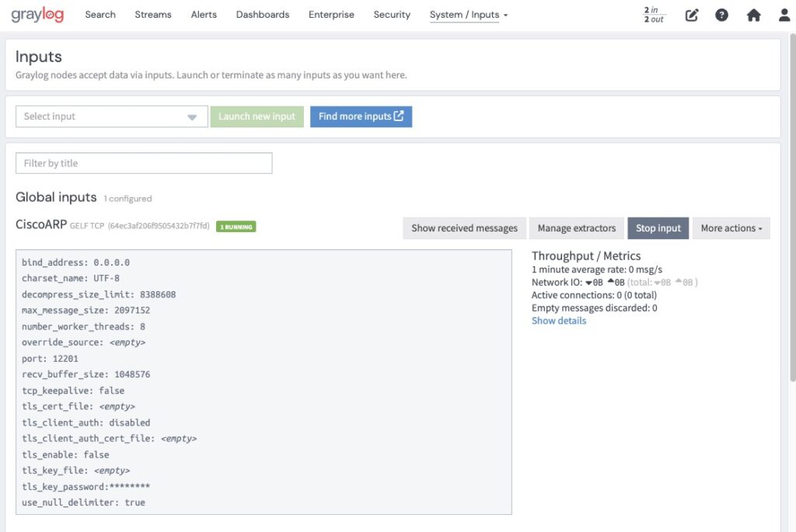Click the Global inputs heading
Image resolution: width=796 pixels, height=532 pixels.
click(56, 197)
